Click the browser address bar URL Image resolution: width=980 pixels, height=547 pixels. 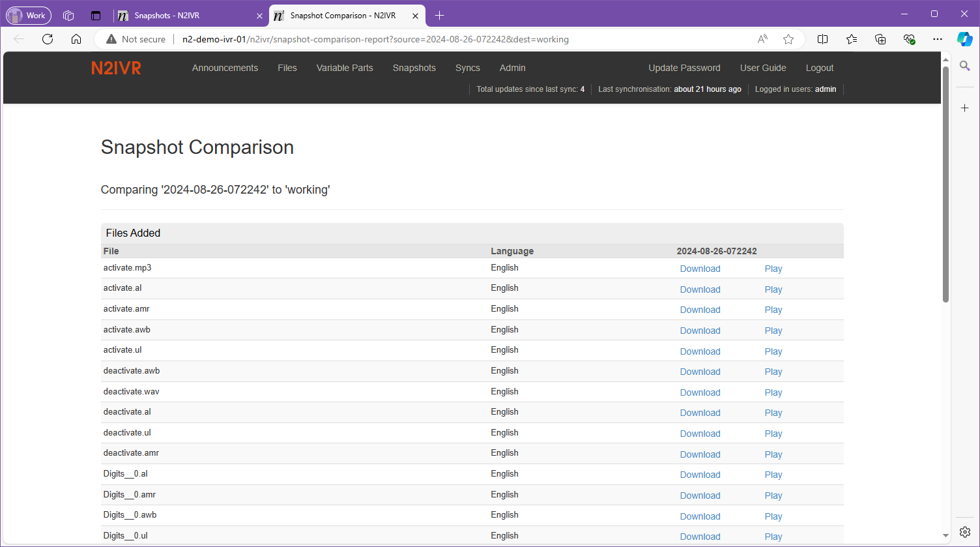point(375,39)
